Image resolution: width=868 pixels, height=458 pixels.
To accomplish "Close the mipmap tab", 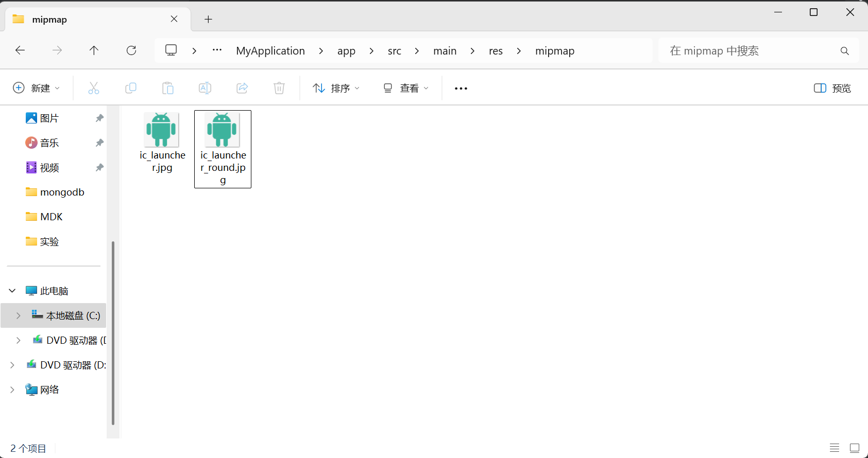I will coord(174,19).
